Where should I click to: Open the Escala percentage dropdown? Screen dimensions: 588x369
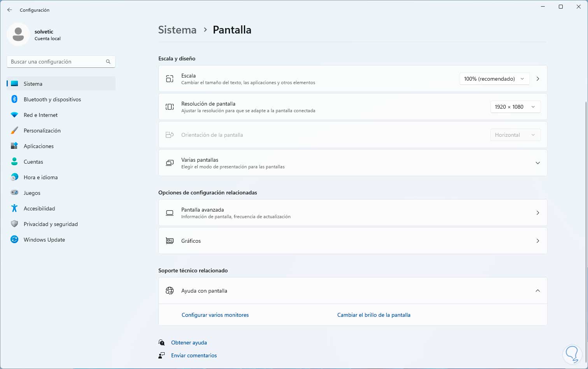coord(494,79)
